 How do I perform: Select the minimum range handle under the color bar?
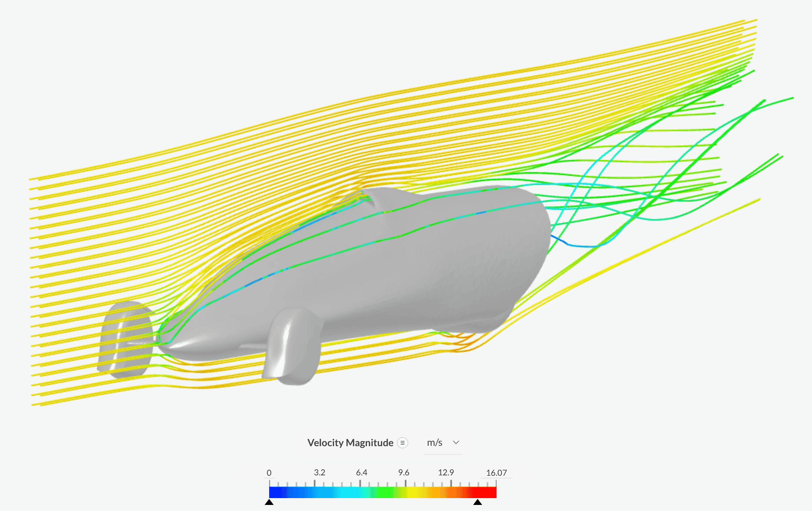(x=269, y=502)
